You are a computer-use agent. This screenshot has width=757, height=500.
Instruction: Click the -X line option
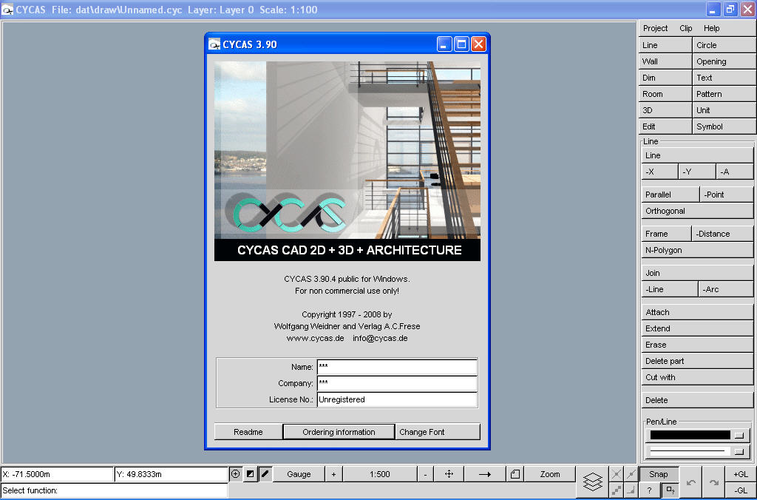coord(659,172)
